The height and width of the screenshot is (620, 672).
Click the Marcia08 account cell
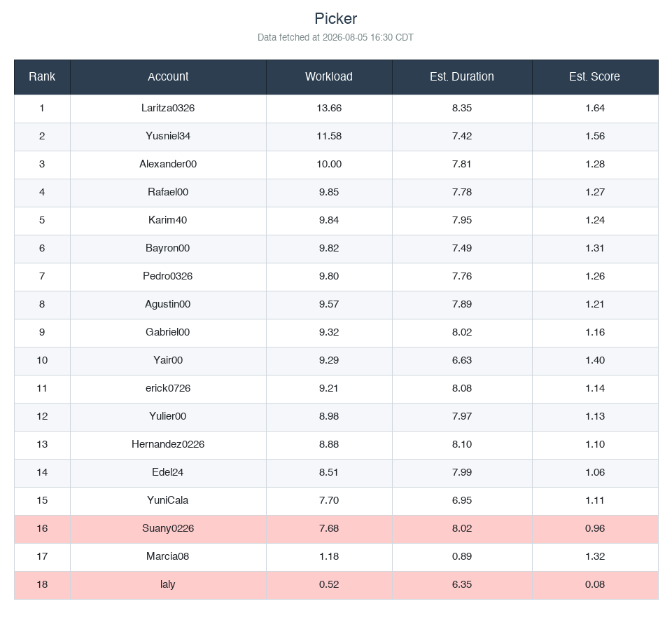click(168, 556)
